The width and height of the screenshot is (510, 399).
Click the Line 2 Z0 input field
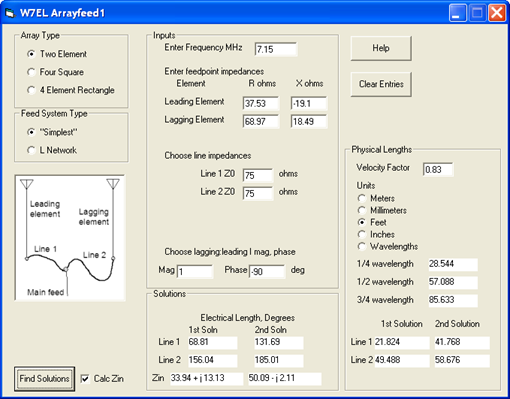coord(258,193)
